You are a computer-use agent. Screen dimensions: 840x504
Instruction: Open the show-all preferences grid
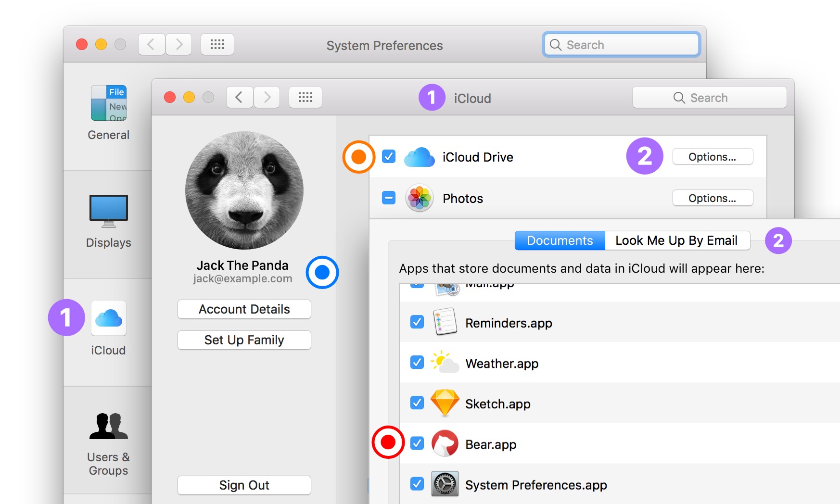305,97
